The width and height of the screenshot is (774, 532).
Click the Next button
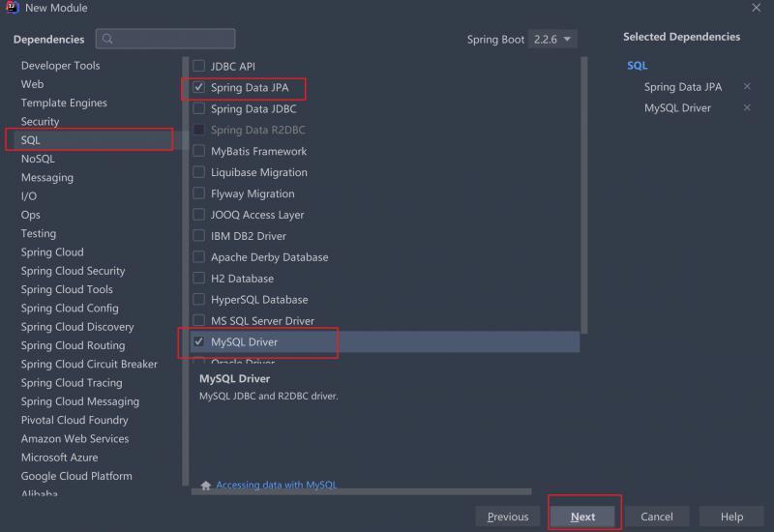click(x=583, y=517)
